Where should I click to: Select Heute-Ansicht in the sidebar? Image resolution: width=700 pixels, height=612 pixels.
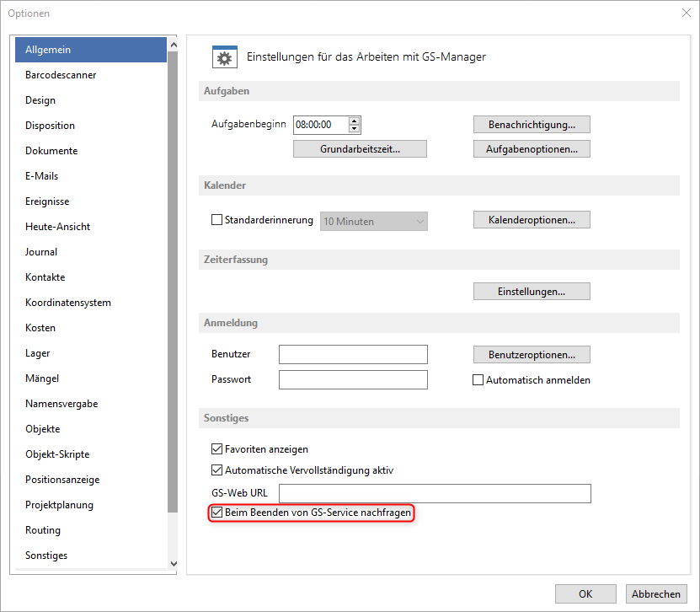click(91, 227)
